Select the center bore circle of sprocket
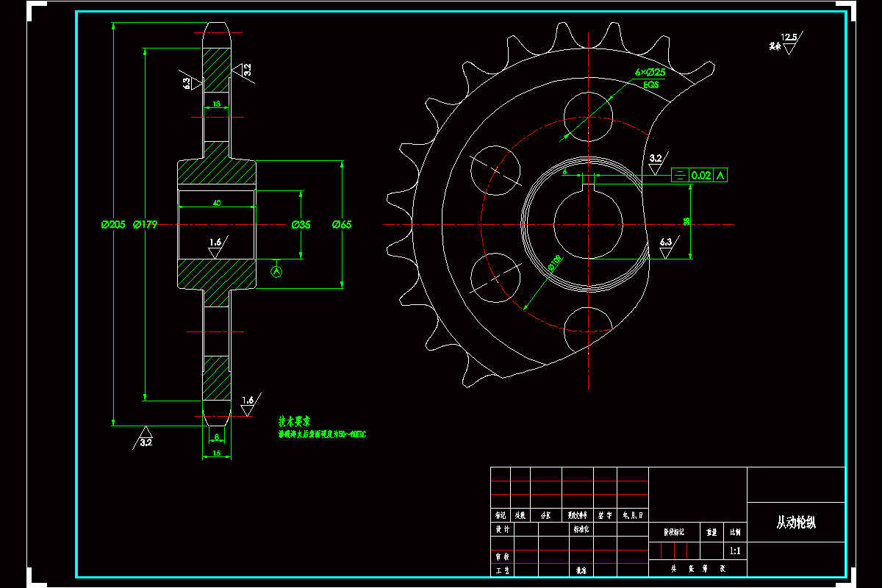Viewport: 882px width, 588px height. 588,224
